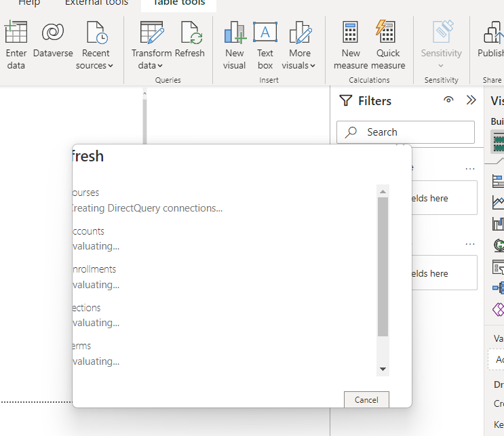The height and width of the screenshot is (436, 504).
Task: Insert a New visual from ribbon
Action: 235,32
